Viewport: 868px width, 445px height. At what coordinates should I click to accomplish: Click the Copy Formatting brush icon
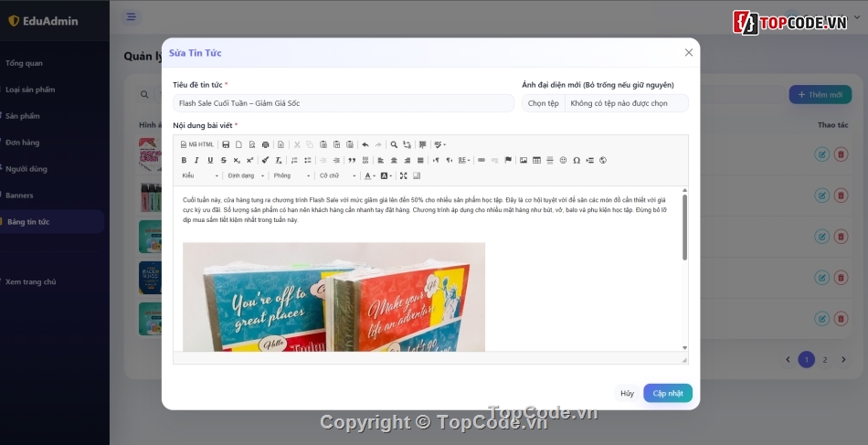point(266,160)
